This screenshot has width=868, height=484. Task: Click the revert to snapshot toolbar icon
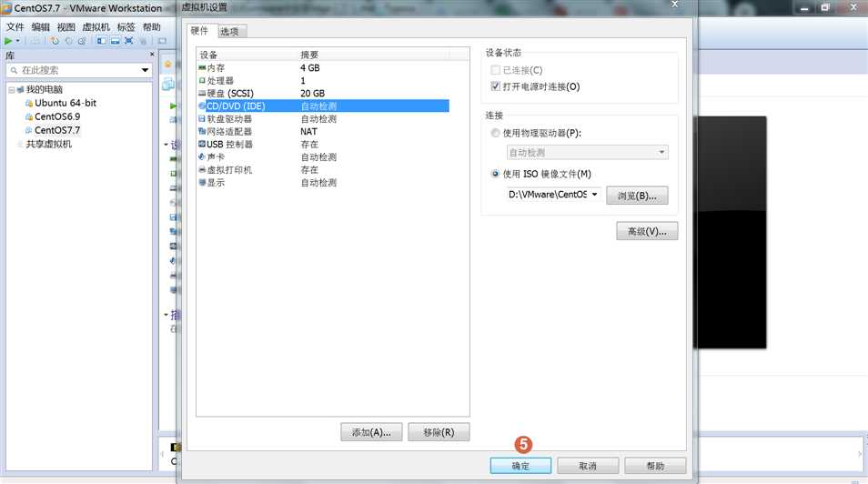coord(68,41)
